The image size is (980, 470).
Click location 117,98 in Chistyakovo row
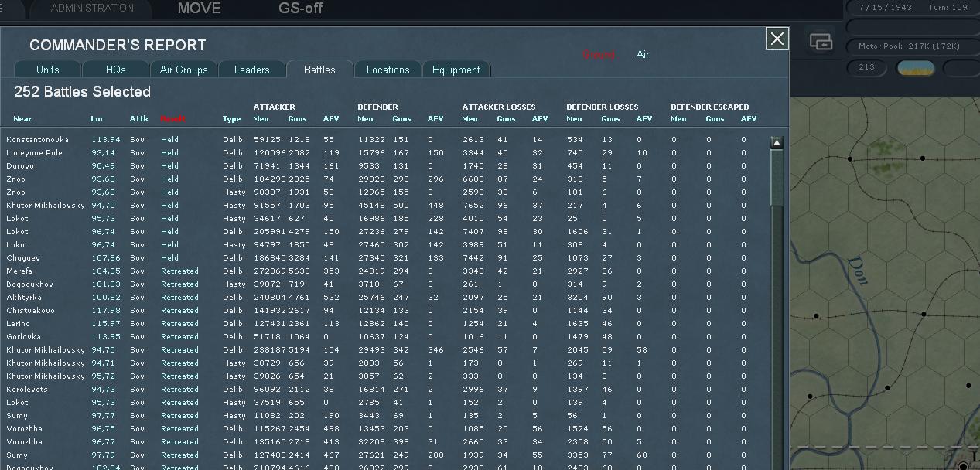pos(106,311)
